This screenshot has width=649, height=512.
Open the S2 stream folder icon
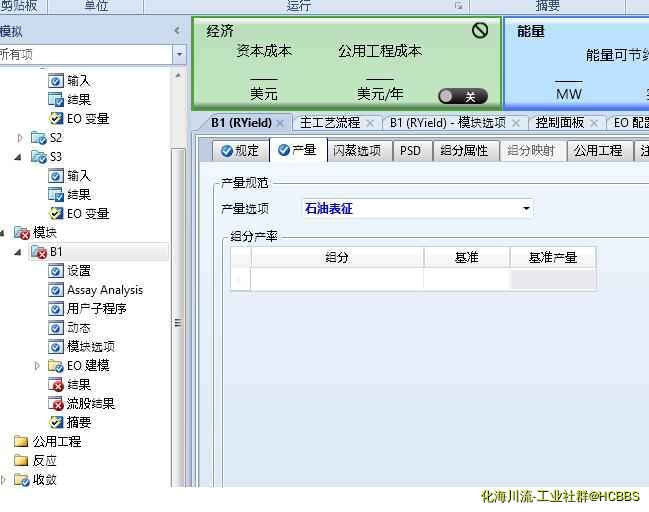coord(39,138)
